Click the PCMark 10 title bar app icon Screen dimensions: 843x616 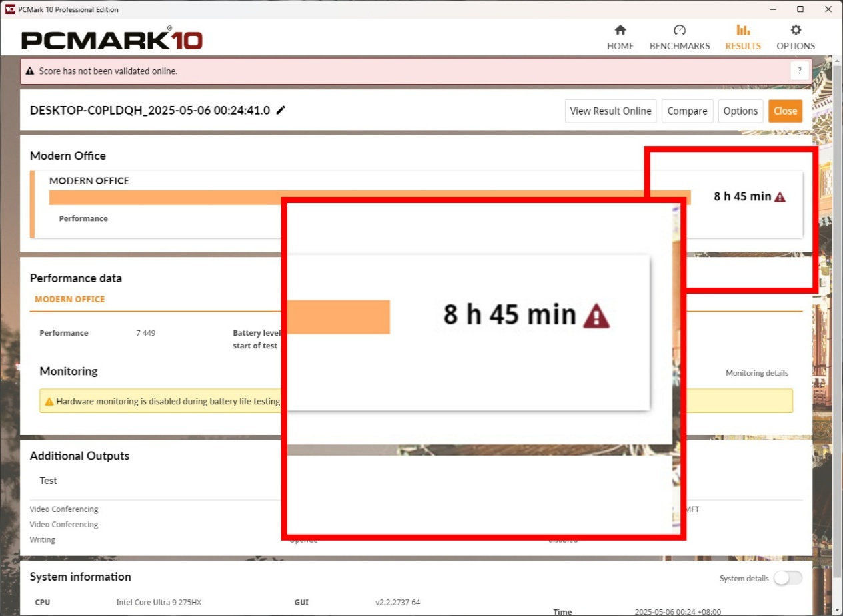click(9, 9)
